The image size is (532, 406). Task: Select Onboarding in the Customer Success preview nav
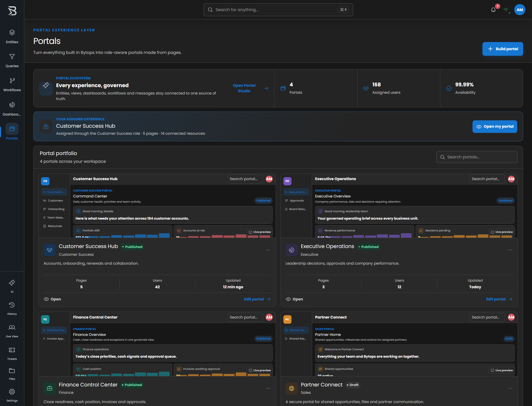tap(54, 209)
